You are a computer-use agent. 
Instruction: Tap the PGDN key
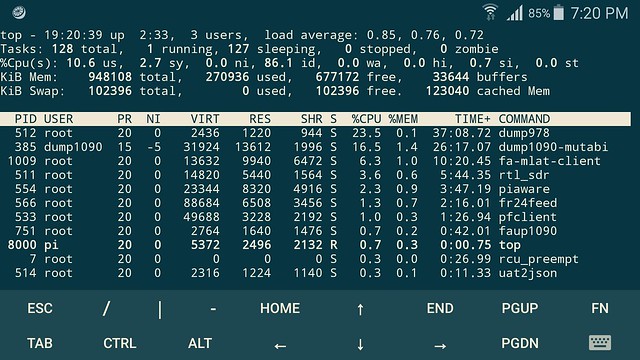(x=520, y=343)
